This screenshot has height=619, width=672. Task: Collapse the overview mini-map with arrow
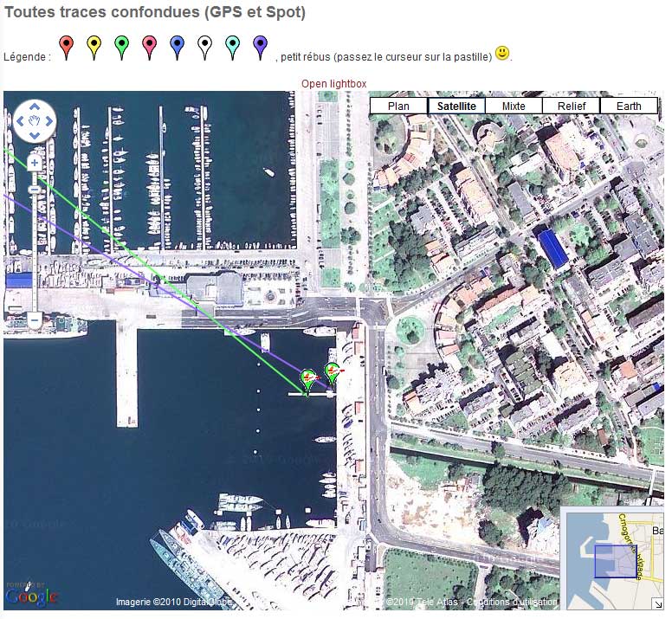[658, 603]
